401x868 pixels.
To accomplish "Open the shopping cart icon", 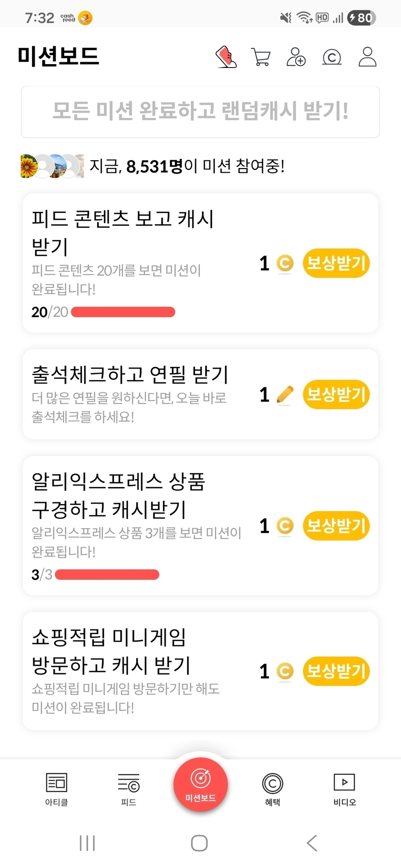I will coord(261,57).
